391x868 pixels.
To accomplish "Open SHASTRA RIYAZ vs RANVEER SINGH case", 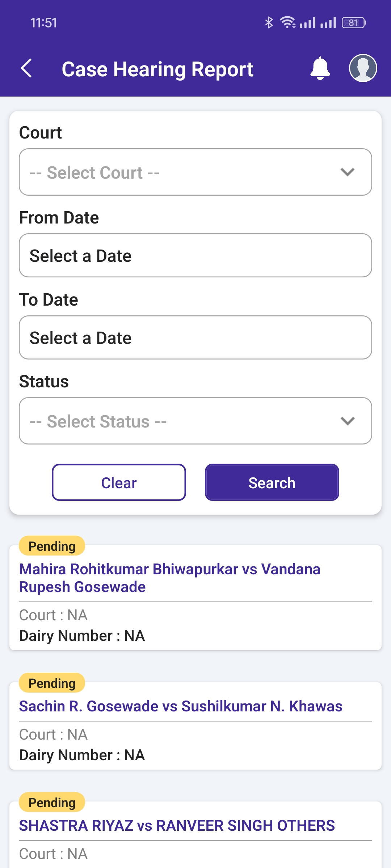I will point(177,826).
